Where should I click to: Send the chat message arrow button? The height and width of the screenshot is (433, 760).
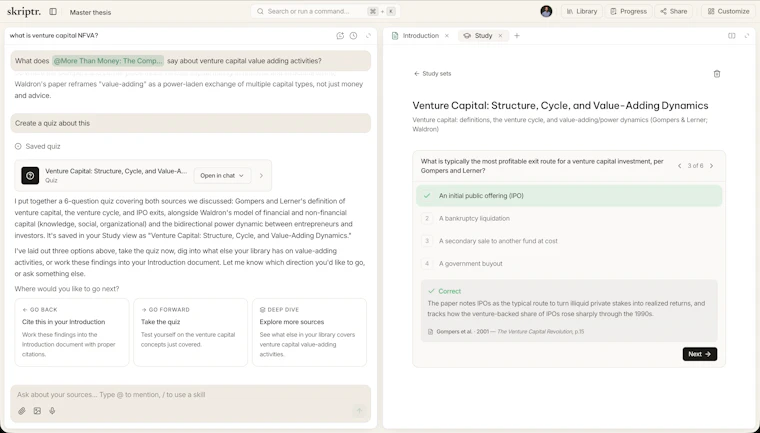click(x=359, y=411)
